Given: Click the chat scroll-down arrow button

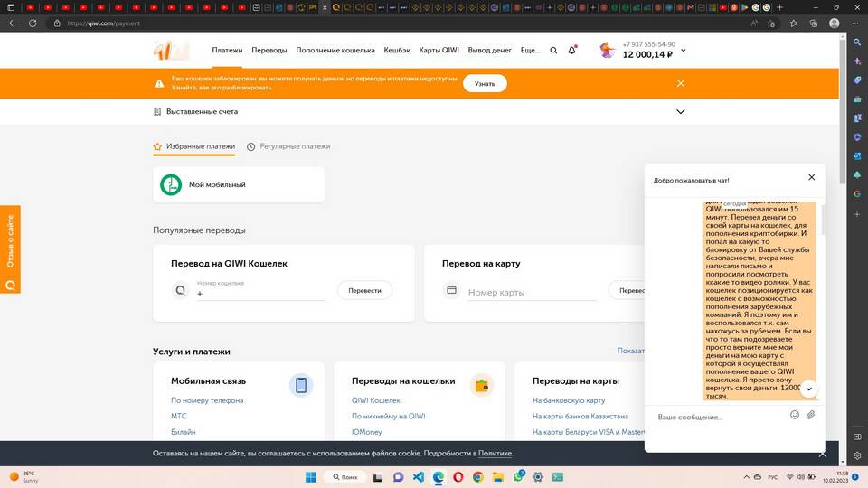Looking at the screenshot, I should [808, 389].
